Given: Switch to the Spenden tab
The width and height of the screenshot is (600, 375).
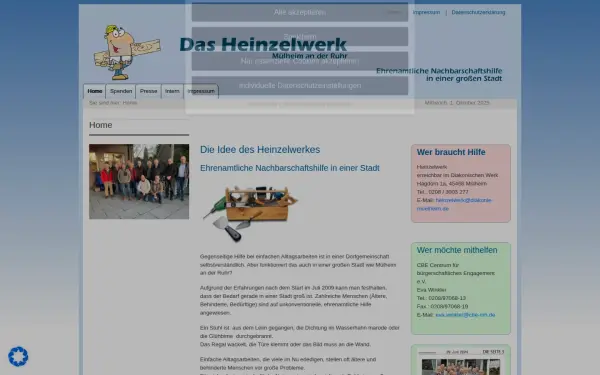Looking at the screenshot, I should coord(121,91).
